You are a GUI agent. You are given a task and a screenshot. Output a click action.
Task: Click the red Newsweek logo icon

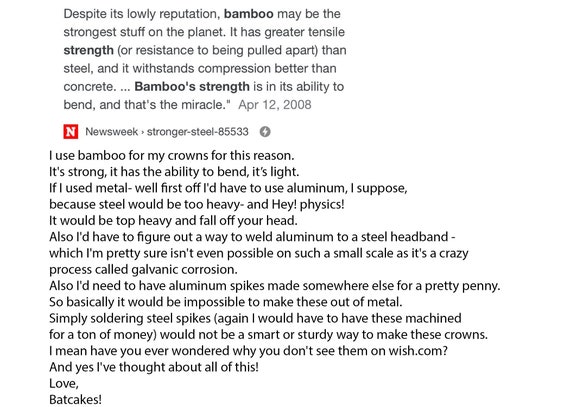pyautogui.click(x=71, y=132)
